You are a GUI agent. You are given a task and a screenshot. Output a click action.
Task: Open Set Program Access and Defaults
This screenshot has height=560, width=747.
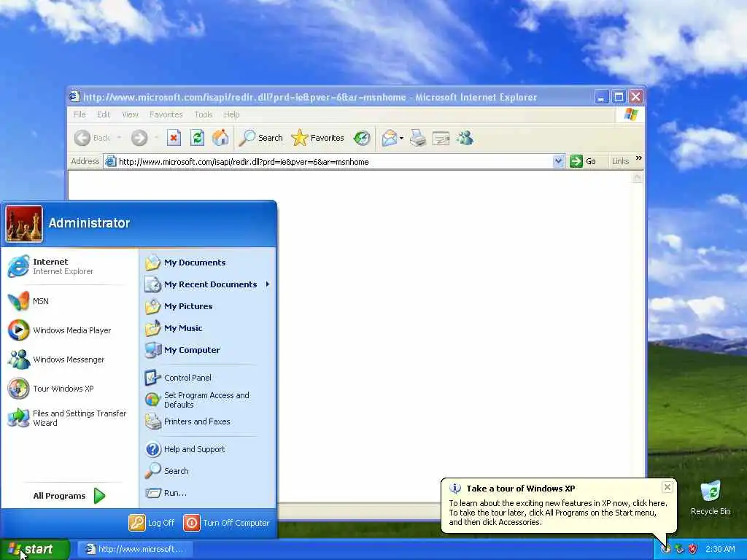pyautogui.click(x=208, y=400)
